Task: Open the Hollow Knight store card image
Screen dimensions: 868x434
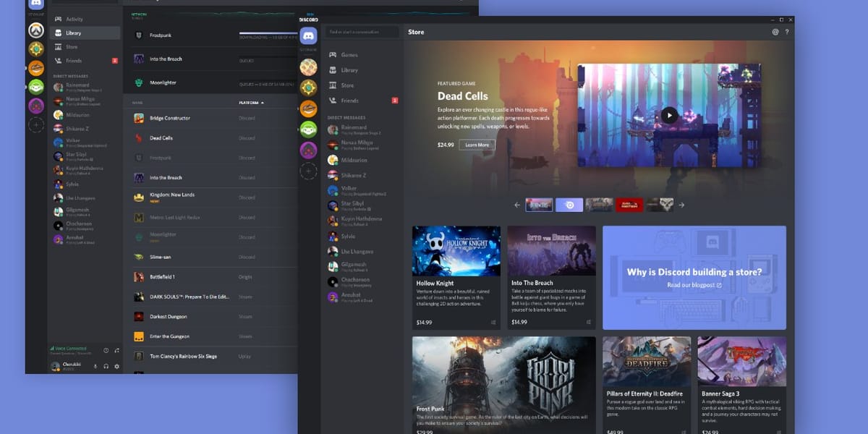Action: [x=456, y=251]
